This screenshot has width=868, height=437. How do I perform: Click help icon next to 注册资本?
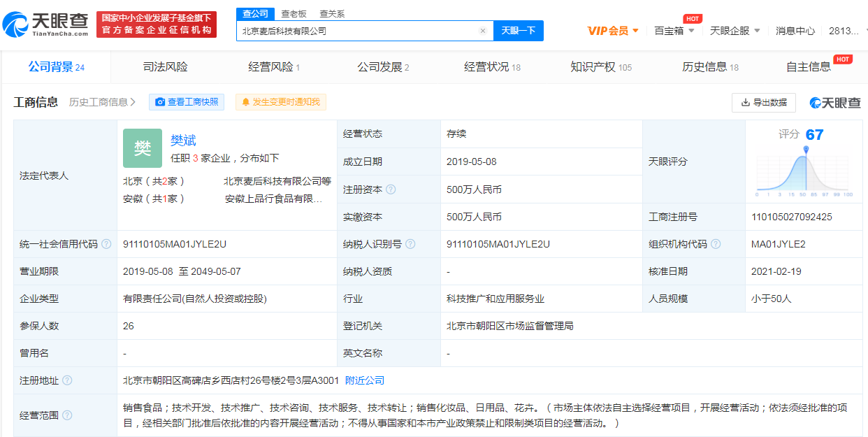[x=391, y=189]
